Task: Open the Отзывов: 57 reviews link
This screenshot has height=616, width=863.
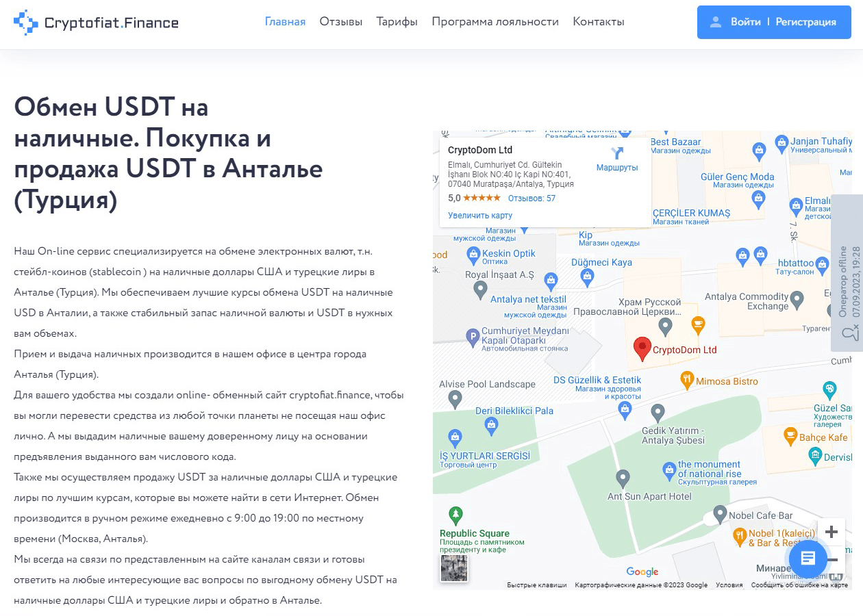Action: (531, 198)
